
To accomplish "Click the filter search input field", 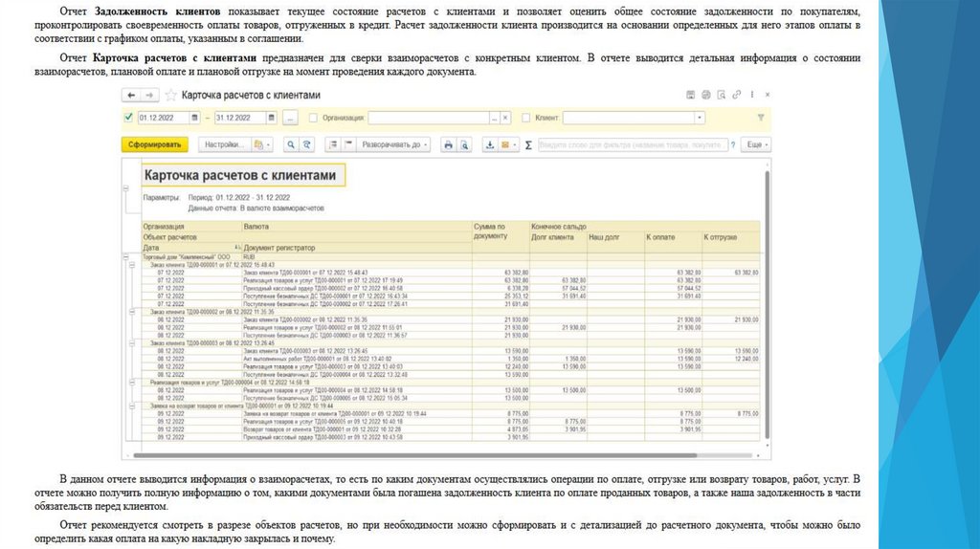I will (634, 144).
